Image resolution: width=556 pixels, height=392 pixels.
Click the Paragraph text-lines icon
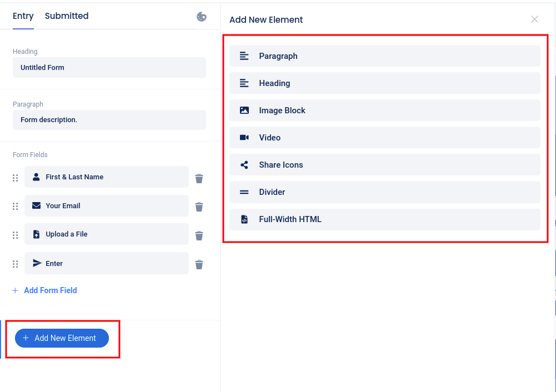244,56
